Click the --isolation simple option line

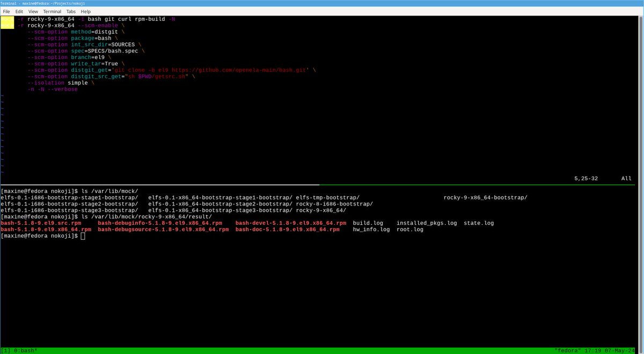59,83
